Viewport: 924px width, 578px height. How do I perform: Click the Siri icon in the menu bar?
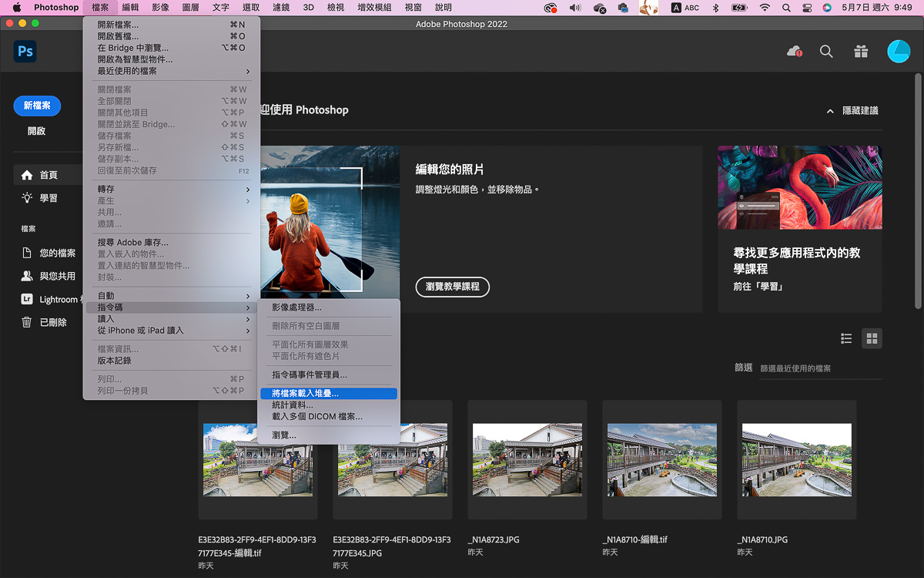(827, 8)
